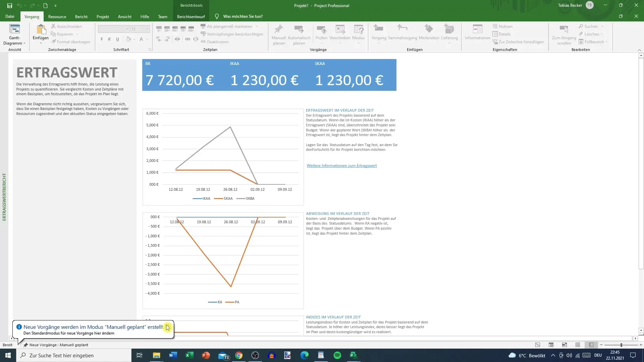
Task: Switch to Gantt chart view in status bar
Action: tap(538, 345)
